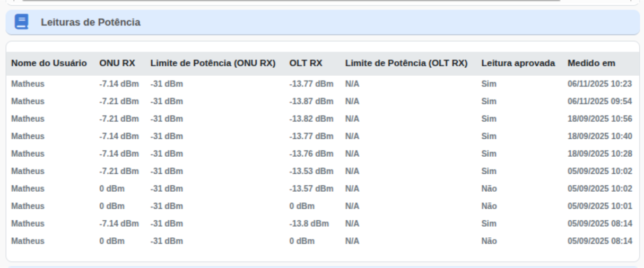
Task: Click the -13.53 dBm OLT RX value
Action: pos(311,171)
